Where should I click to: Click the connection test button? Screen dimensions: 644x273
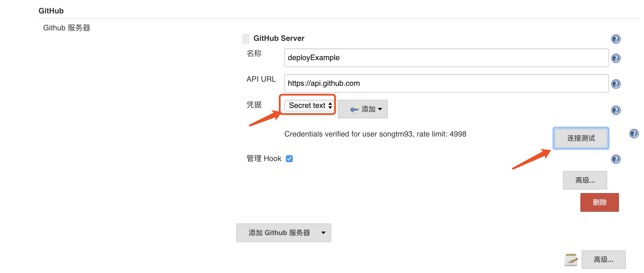coord(581,138)
